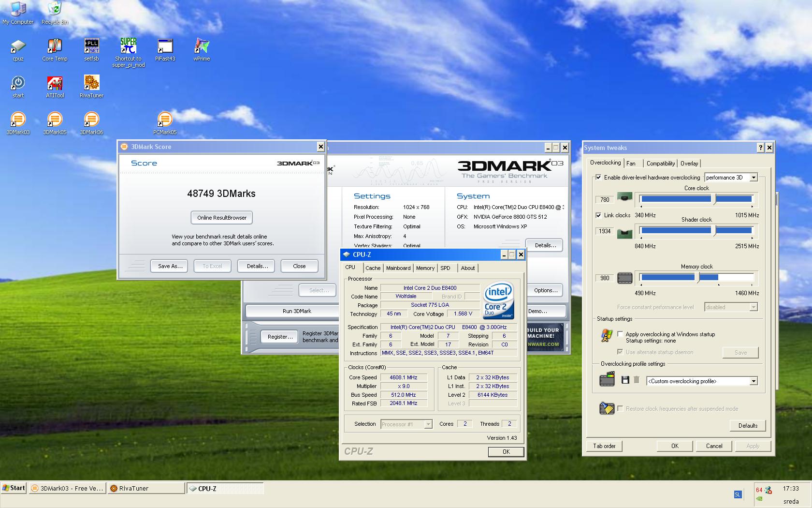Screen dimensions: 812x508
Task: Launch the 3DMark03 desktop icon
Action: coord(18,124)
